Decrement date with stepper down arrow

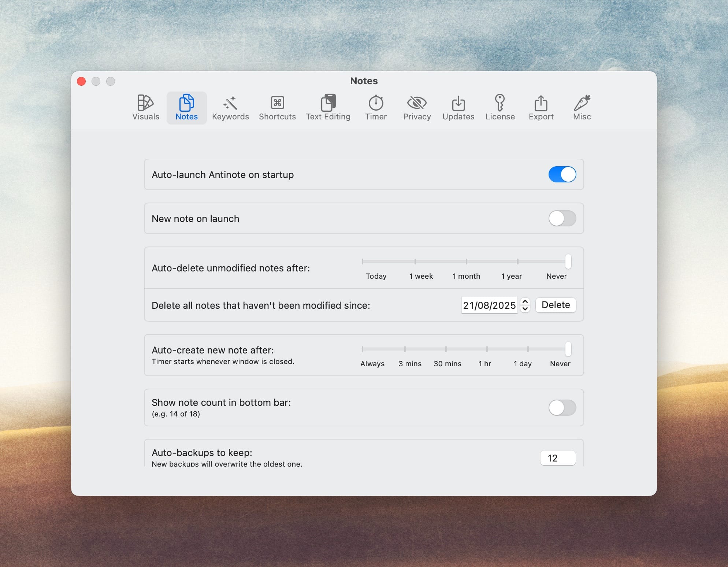point(525,309)
